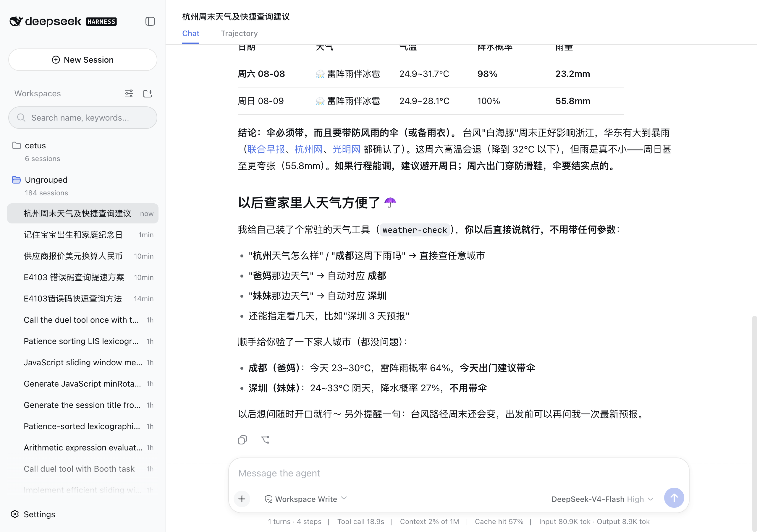Open session 供应商报价美元换算人民币
The image size is (757, 532).
coord(83,256)
